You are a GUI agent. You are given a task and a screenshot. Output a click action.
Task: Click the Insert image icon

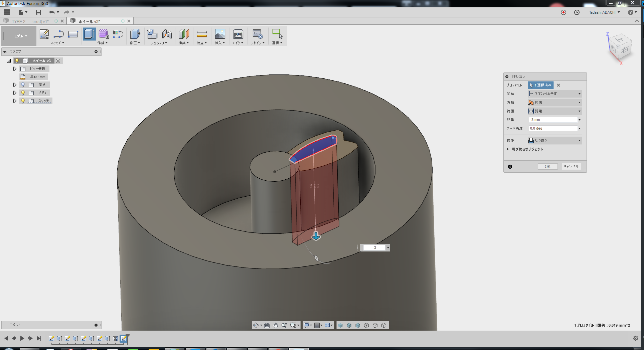pyautogui.click(x=220, y=34)
